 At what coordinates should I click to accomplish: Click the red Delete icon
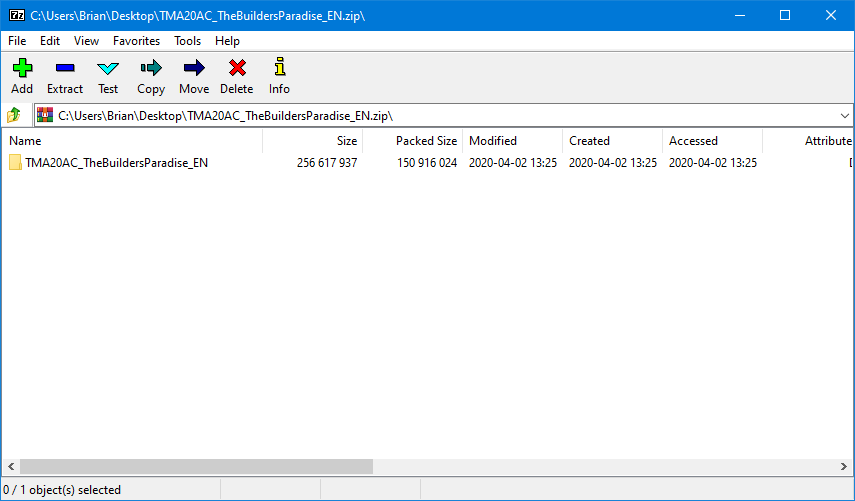[237, 68]
